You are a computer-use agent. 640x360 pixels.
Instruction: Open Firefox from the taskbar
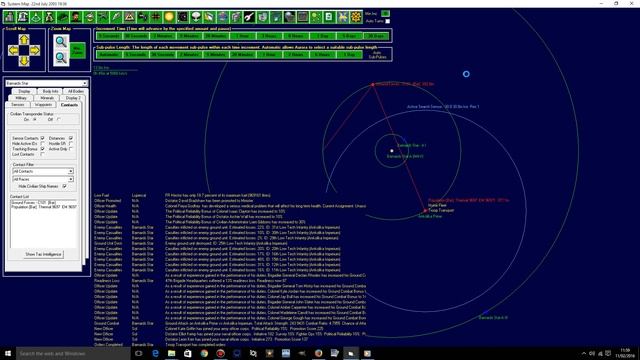tap(318, 353)
